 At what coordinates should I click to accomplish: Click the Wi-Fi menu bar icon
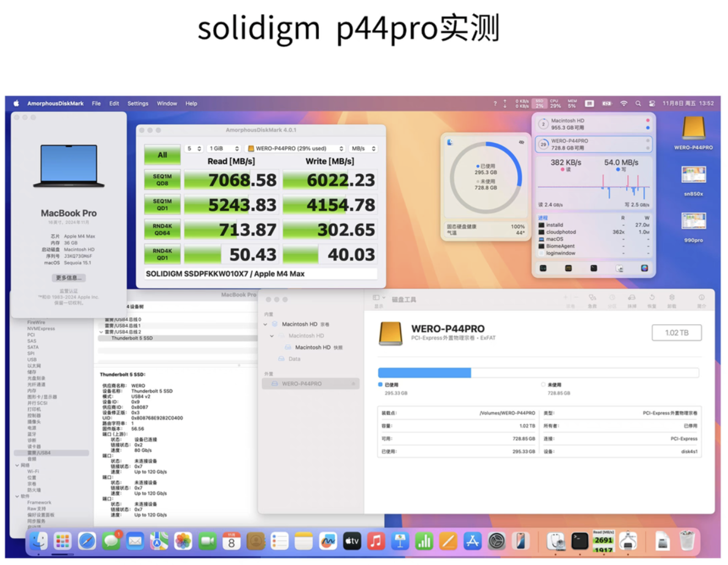(624, 103)
